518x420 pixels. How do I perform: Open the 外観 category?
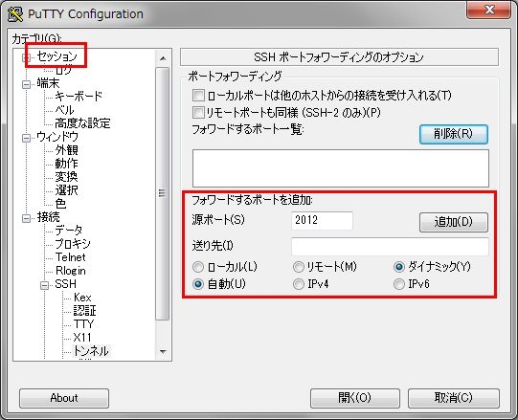[x=66, y=150]
